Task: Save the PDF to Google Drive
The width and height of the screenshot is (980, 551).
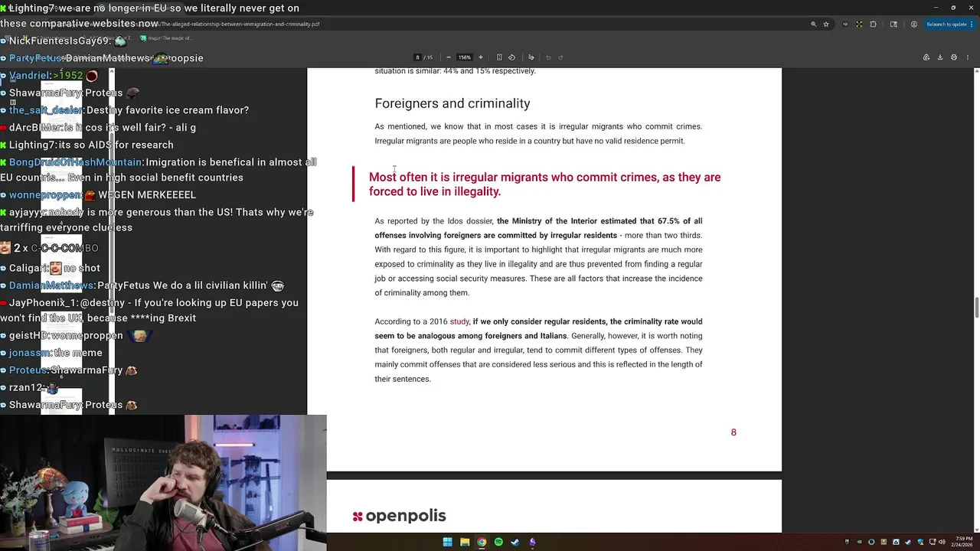Action: pyautogui.click(x=926, y=57)
